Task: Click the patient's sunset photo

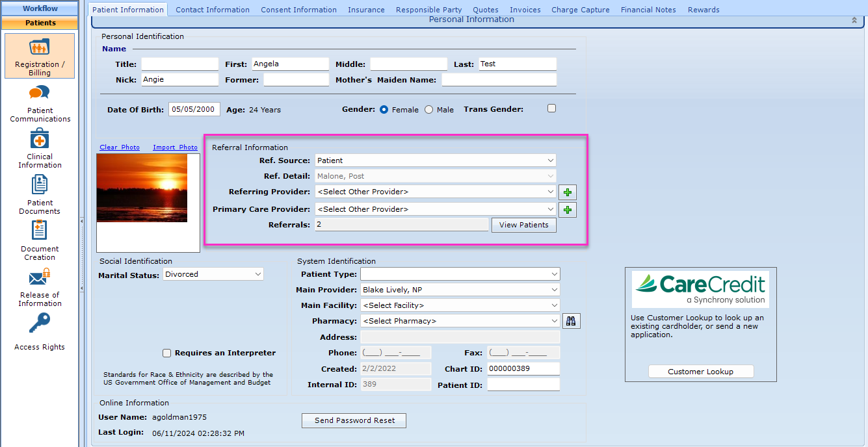Action: (142, 188)
